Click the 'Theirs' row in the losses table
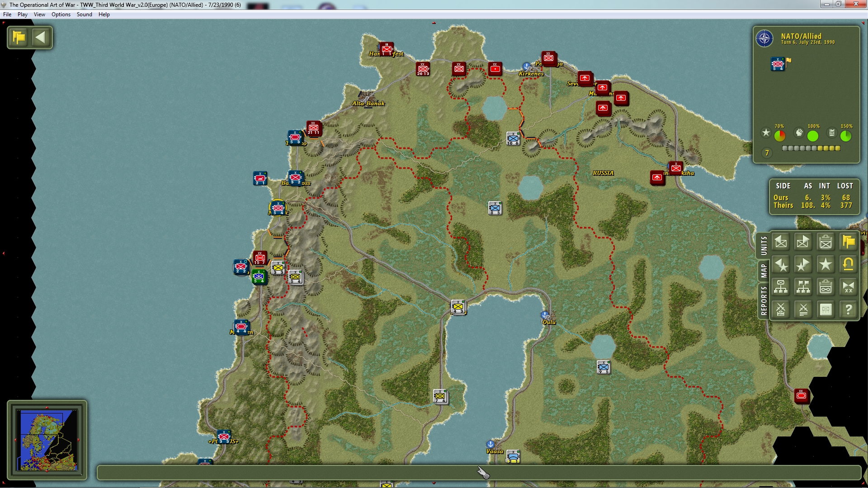Viewport: 868px width, 488px height. [x=814, y=205]
